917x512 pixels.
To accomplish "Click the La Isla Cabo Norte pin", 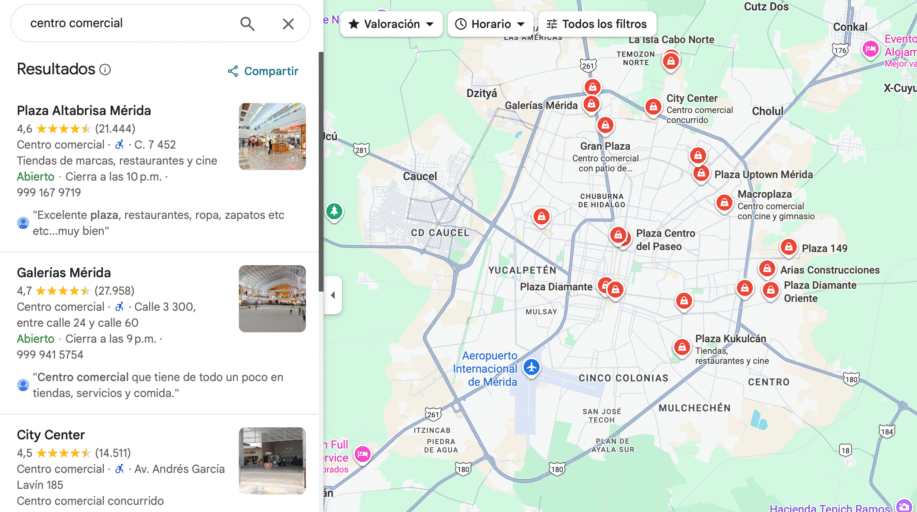I will (671, 61).
